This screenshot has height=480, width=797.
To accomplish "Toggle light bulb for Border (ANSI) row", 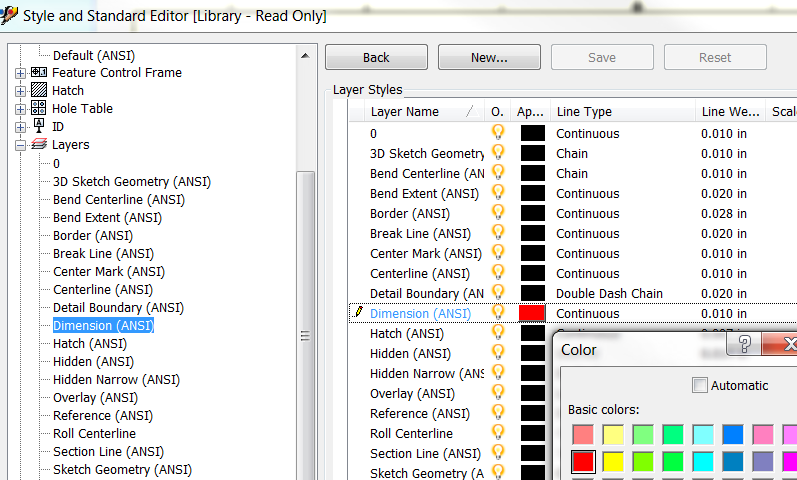I will [x=498, y=212].
